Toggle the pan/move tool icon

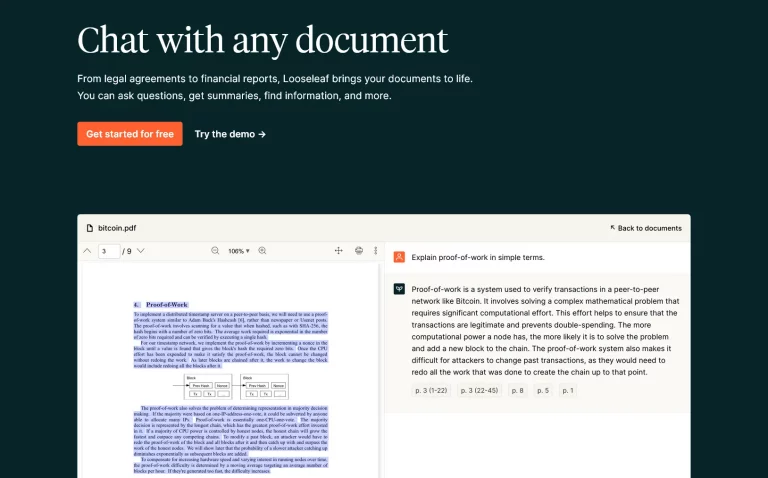[338, 251]
